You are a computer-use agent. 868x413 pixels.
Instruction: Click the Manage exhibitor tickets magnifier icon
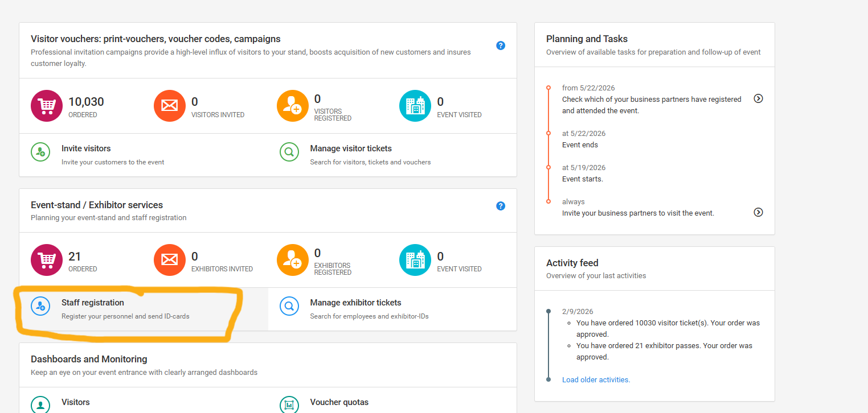(289, 306)
